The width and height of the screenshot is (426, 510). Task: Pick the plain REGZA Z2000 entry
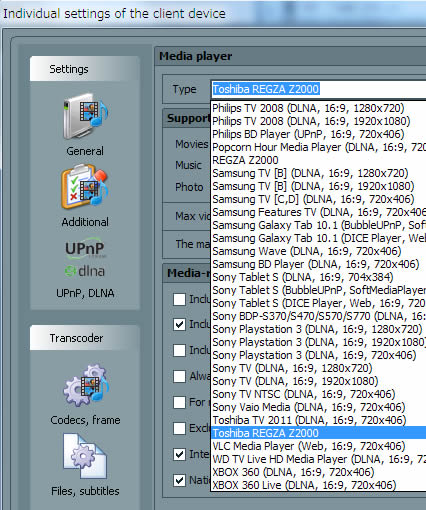point(319,160)
